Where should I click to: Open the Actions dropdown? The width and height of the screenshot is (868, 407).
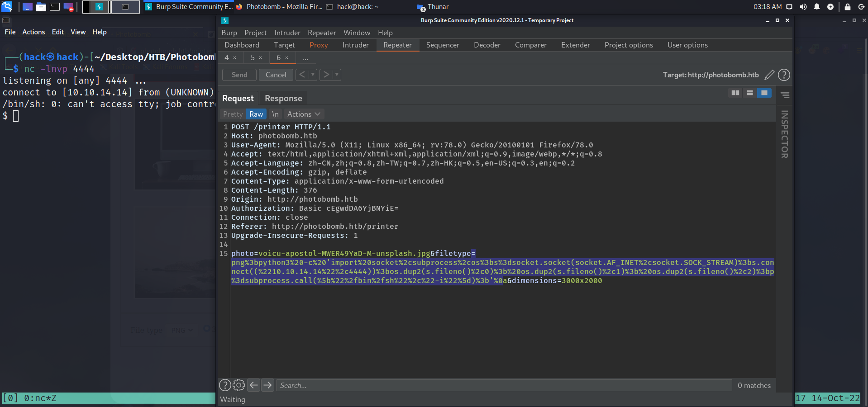304,114
